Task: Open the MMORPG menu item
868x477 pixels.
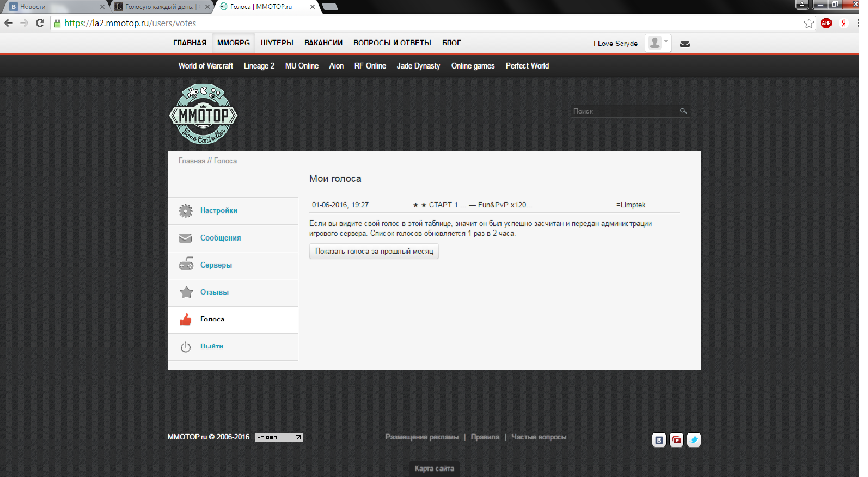Action: [234, 43]
